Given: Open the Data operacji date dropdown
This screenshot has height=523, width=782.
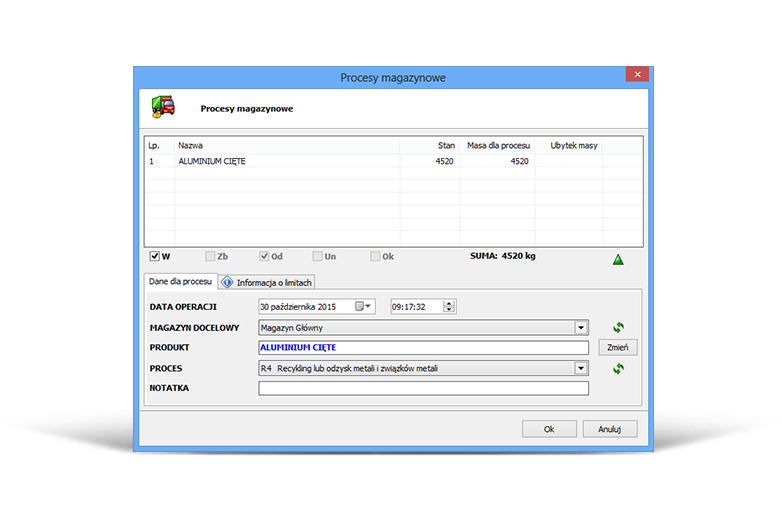Looking at the screenshot, I should pos(369,306).
